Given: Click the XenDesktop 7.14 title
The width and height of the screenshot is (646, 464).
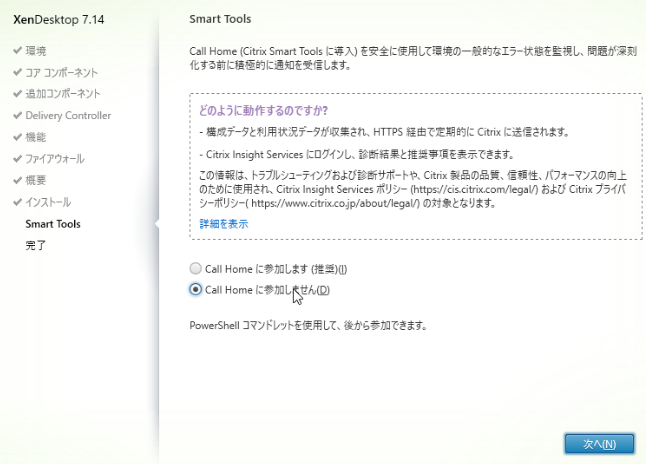Looking at the screenshot, I should click(x=59, y=19).
